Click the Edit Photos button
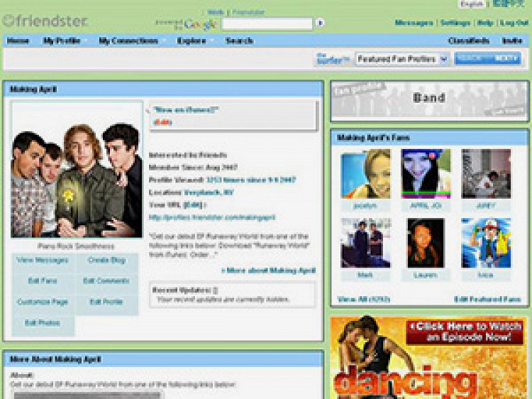Image resolution: width=532 pixels, height=399 pixels. 43,322
